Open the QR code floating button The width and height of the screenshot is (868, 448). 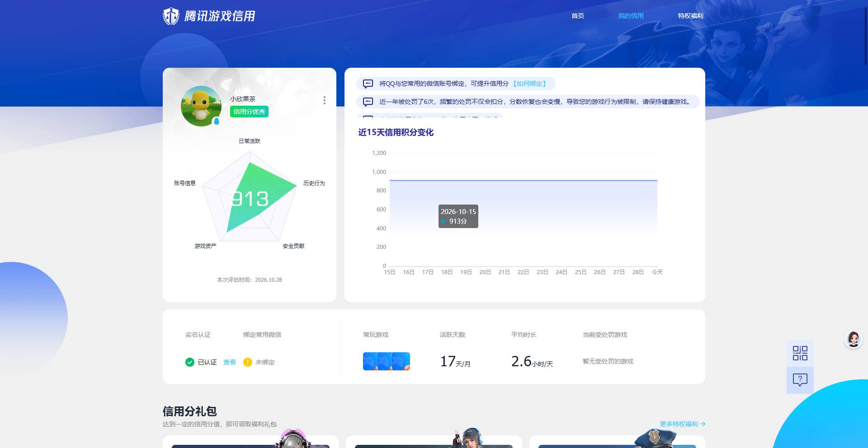tap(800, 353)
